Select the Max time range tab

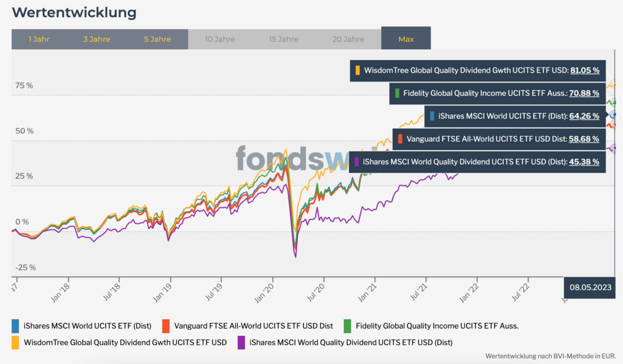tap(406, 38)
